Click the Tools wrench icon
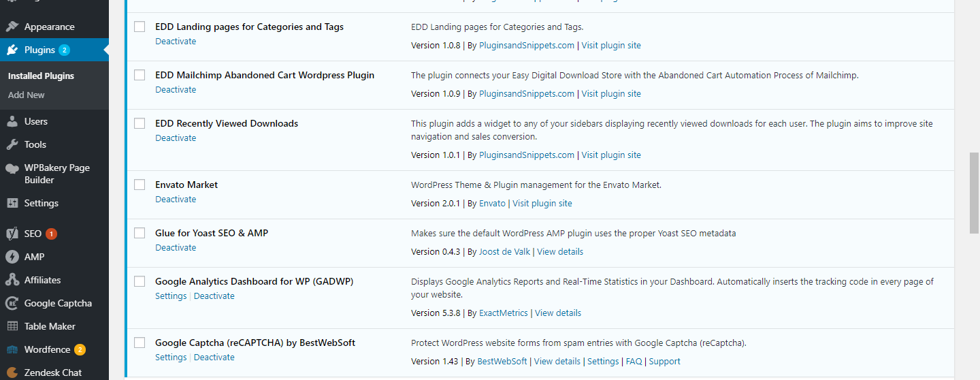Image resolution: width=980 pixels, height=380 pixels. tap(12, 144)
